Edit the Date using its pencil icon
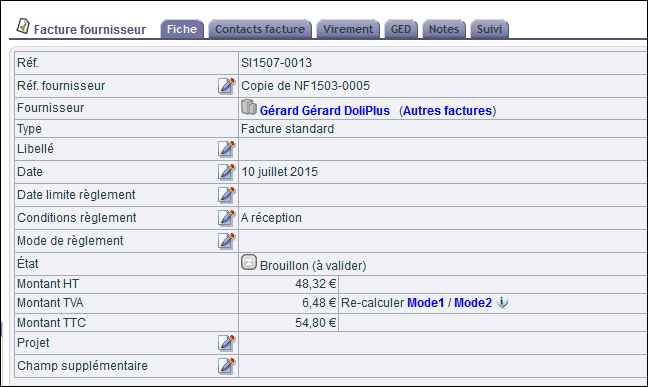The image size is (648, 387). (226, 172)
